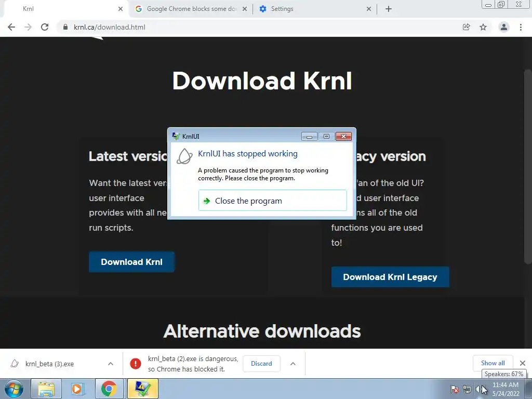Screen dimensions: 532x399
Task: Open the Chrome profile avatar
Action: tap(504, 27)
